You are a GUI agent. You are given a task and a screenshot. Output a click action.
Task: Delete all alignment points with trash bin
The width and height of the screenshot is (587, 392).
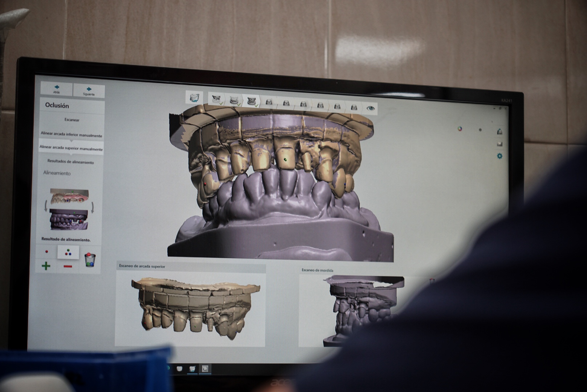[x=90, y=260]
